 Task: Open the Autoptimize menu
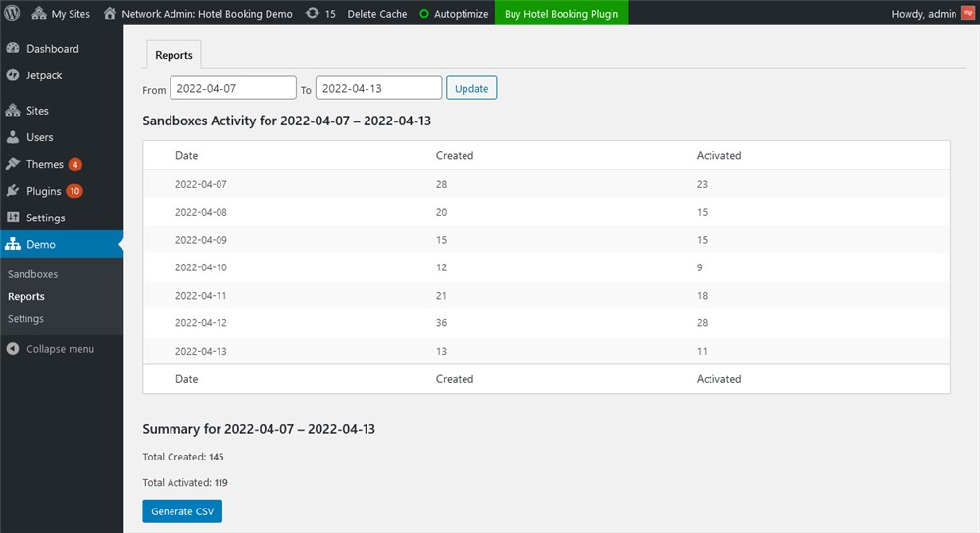(x=454, y=13)
